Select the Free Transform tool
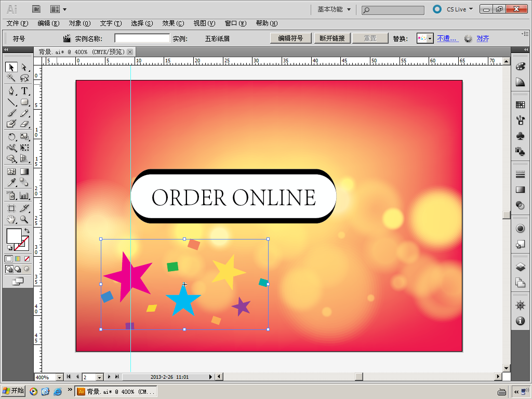532x399 pixels. 24,148
